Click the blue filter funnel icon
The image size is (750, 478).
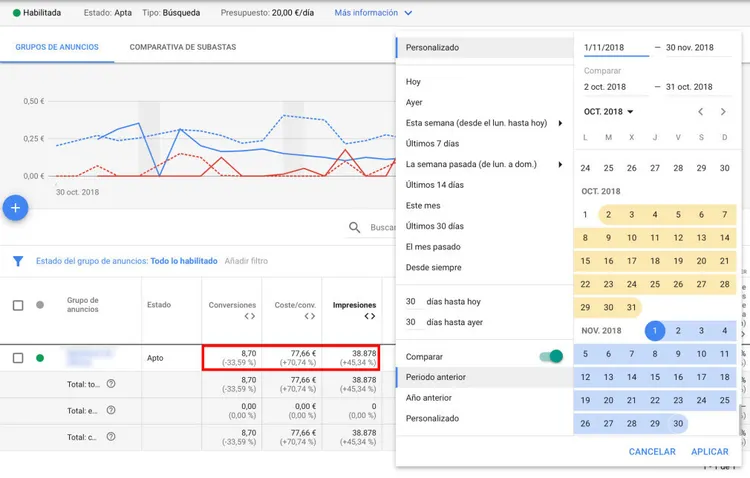coord(18,261)
